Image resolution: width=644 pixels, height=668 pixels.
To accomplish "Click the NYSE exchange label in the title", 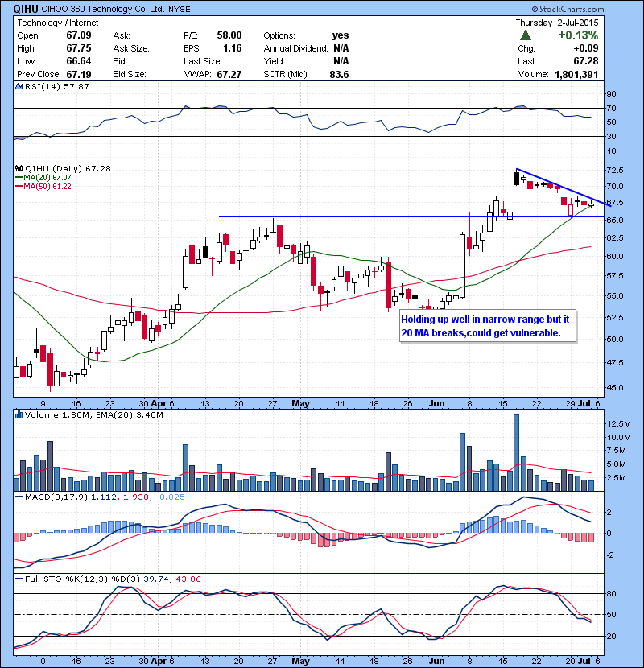I will pos(179,10).
